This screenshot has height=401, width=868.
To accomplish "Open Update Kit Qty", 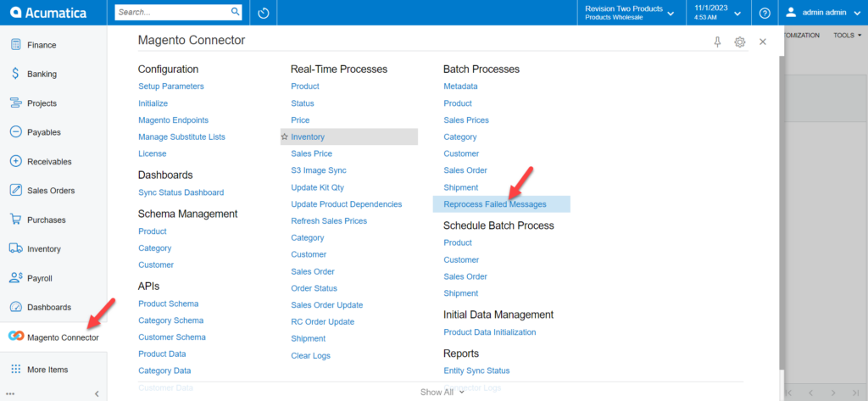I will [x=317, y=187].
